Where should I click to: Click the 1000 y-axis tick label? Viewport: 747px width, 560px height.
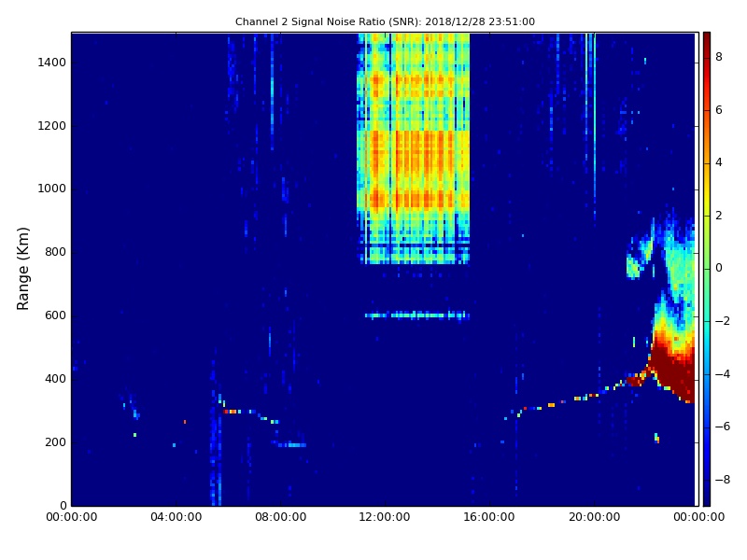(52, 189)
